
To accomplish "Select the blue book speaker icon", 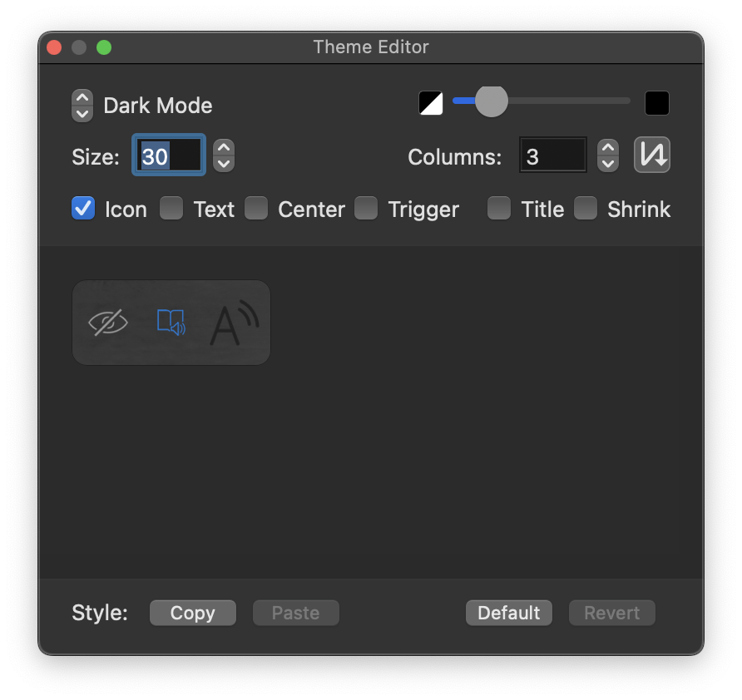I will point(171,323).
